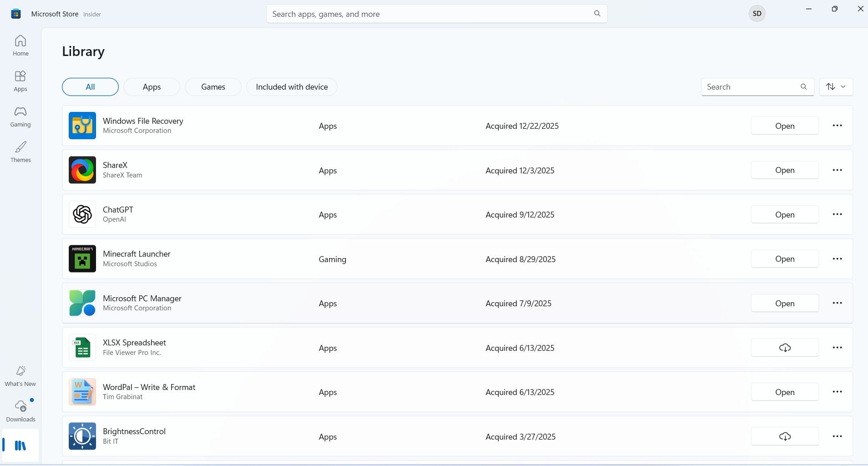Show What's New in sidebar

[x=20, y=376]
